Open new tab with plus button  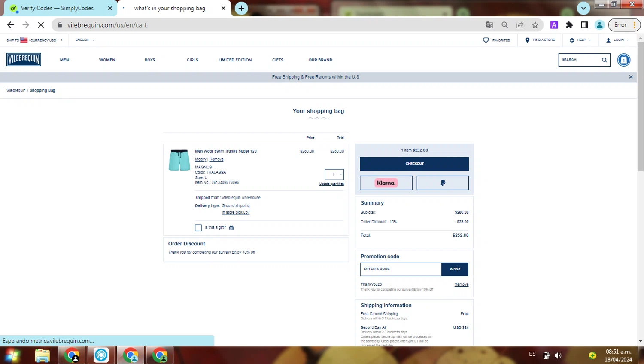[241, 8]
